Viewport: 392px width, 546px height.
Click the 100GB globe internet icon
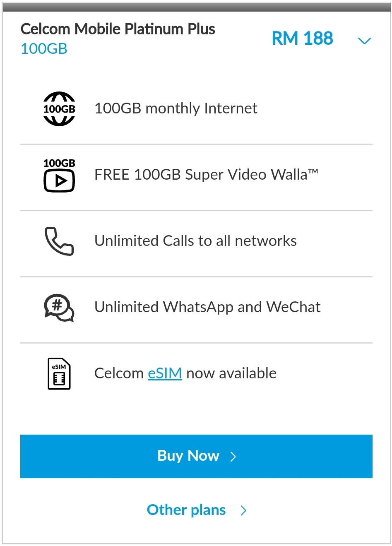pos(59,109)
